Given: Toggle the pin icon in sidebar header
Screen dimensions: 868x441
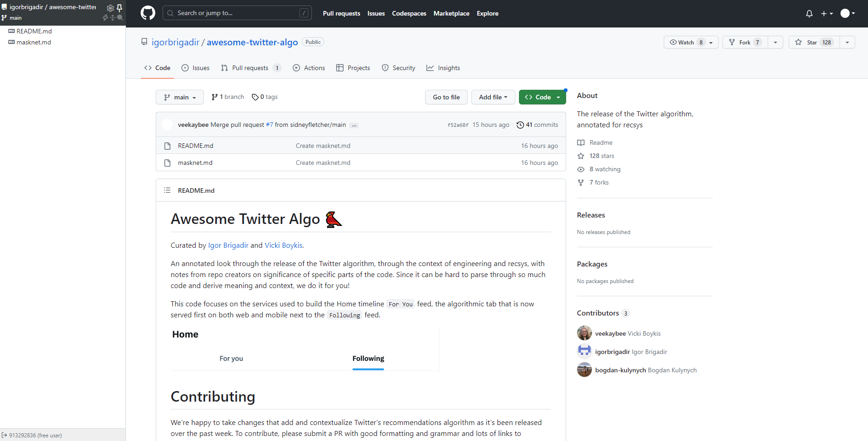Looking at the screenshot, I should [x=120, y=8].
